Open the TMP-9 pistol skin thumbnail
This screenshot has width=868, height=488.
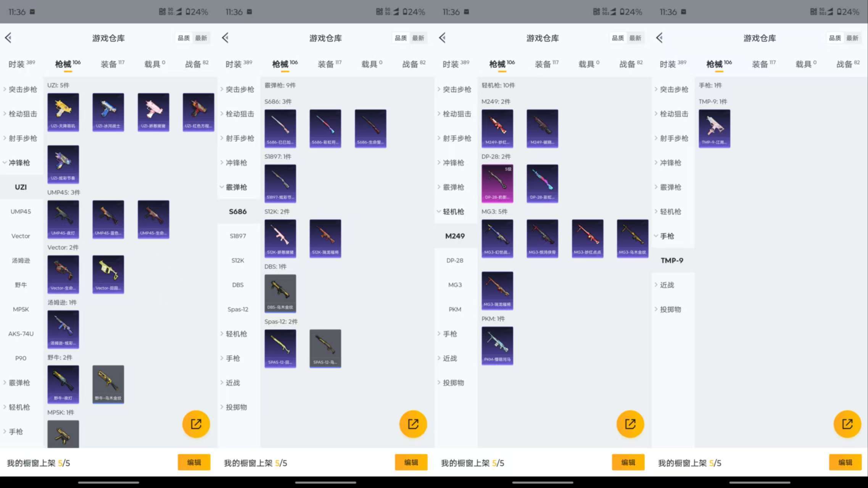[x=715, y=129]
